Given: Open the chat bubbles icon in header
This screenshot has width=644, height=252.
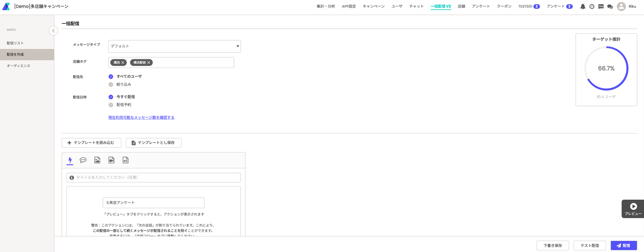Looking at the screenshot, I should [x=610, y=7].
